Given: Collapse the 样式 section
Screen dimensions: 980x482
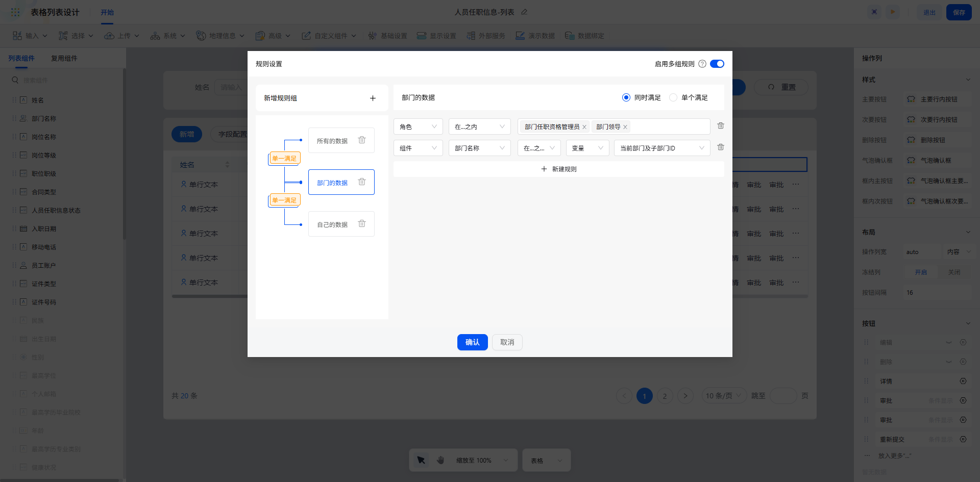Looking at the screenshot, I should 968,80.
